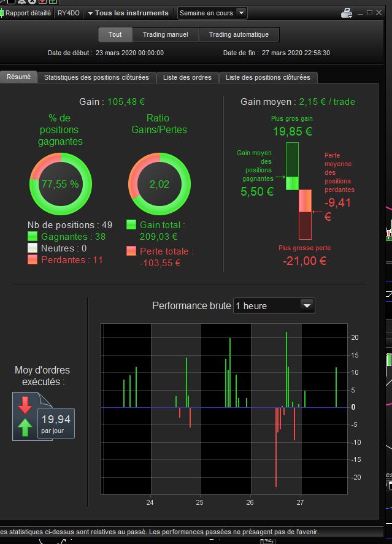
Task: Click the white Neutres legend square
Action: (x=33, y=248)
